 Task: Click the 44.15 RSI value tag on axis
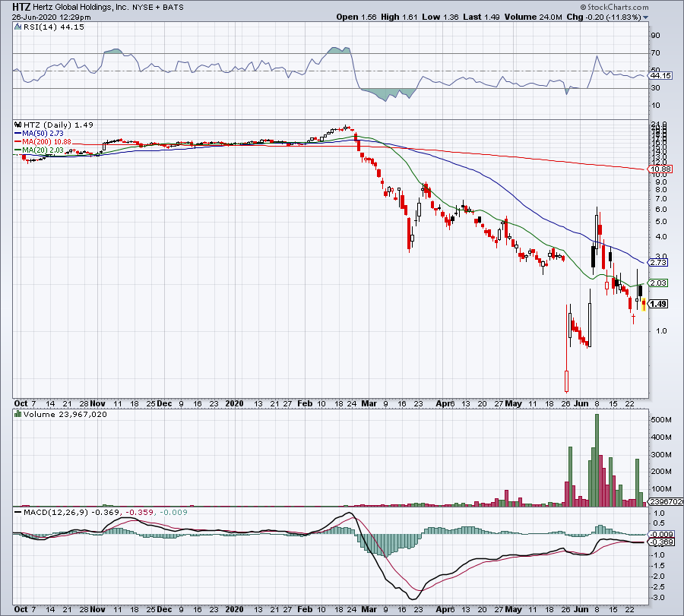click(x=660, y=76)
